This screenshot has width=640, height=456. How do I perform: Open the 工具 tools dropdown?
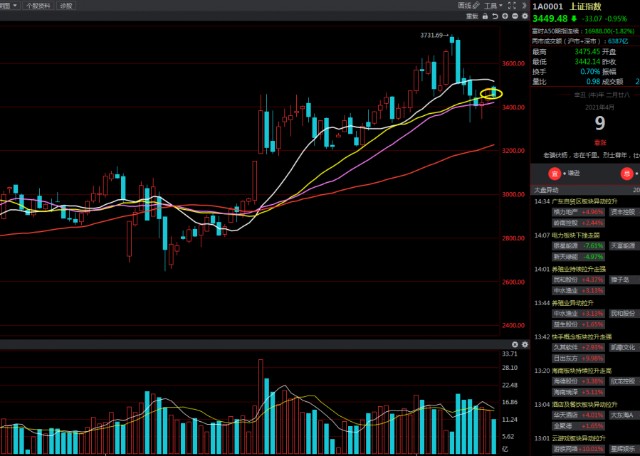491,5
